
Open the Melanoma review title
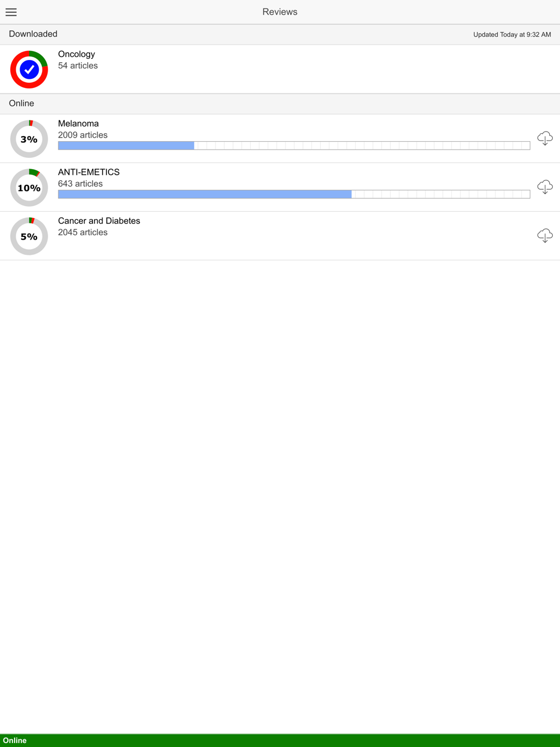(x=78, y=124)
